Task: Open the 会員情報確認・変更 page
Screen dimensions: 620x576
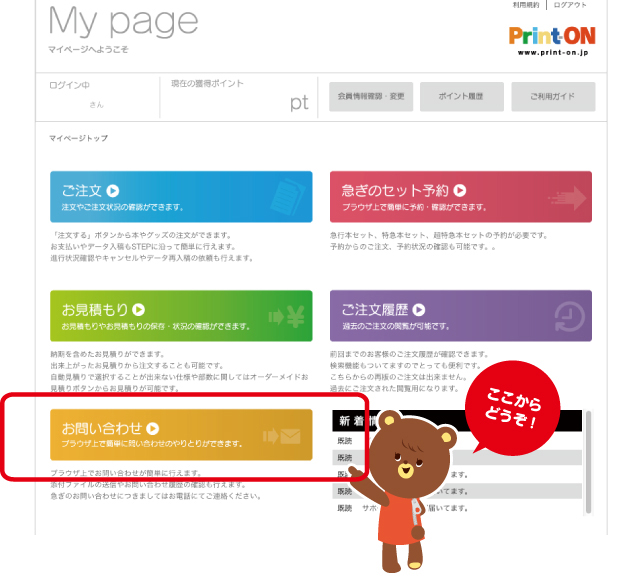Action: pyautogui.click(x=369, y=96)
